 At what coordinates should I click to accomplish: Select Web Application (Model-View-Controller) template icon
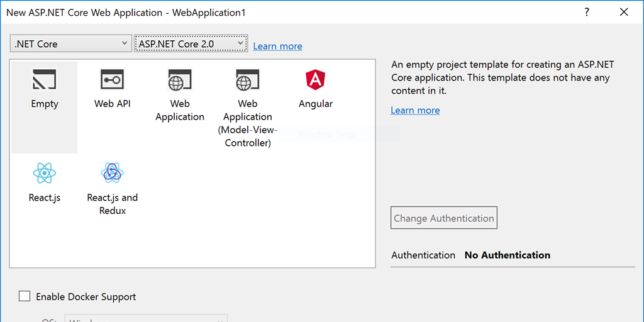coord(247,80)
